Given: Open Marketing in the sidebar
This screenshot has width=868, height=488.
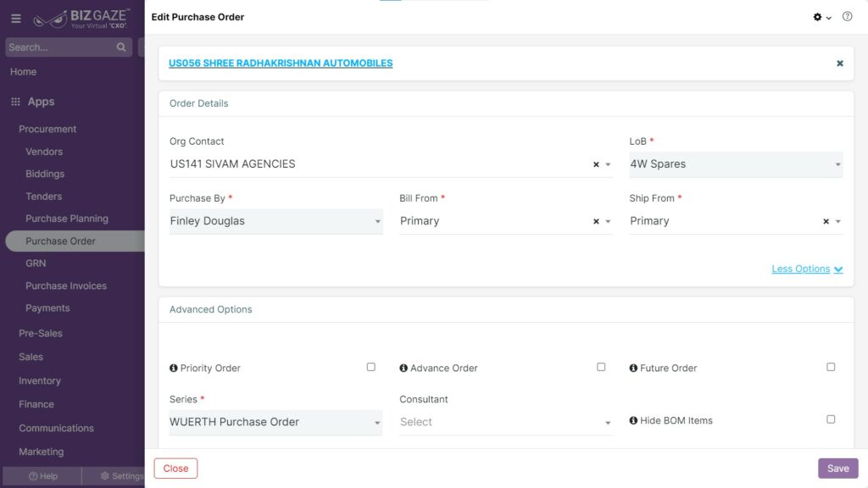Looking at the screenshot, I should pyautogui.click(x=41, y=452).
